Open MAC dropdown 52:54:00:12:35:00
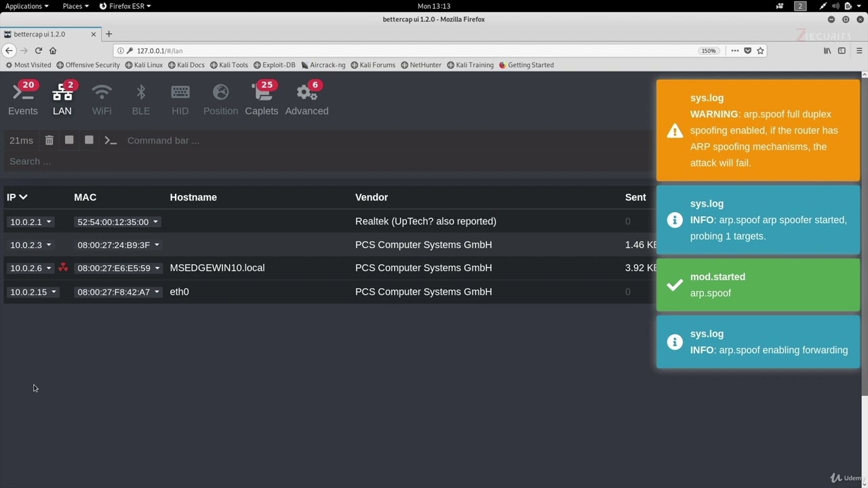Image resolution: width=868 pixels, height=488 pixels. coord(117,222)
